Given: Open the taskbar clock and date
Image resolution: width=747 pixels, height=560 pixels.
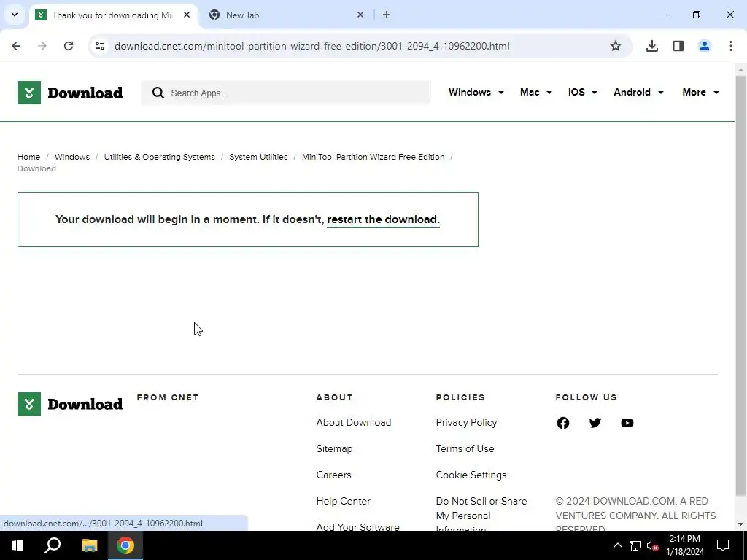Looking at the screenshot, I should 684,545.
